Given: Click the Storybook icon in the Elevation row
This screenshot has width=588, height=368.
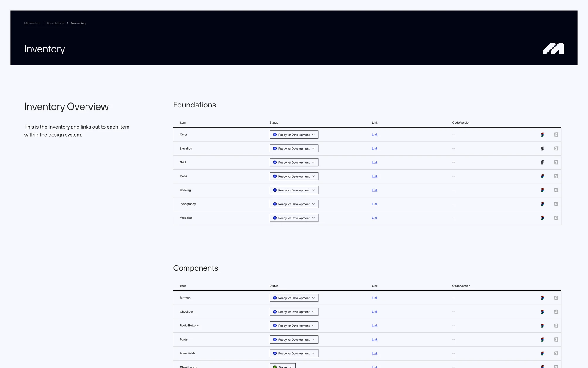Looking at the screenshot, I should [x=556, y=148].
